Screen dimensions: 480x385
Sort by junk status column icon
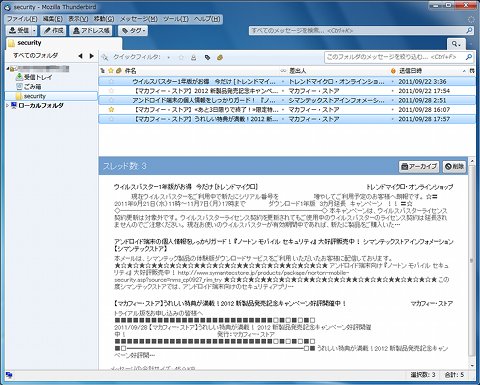[393, 71]
